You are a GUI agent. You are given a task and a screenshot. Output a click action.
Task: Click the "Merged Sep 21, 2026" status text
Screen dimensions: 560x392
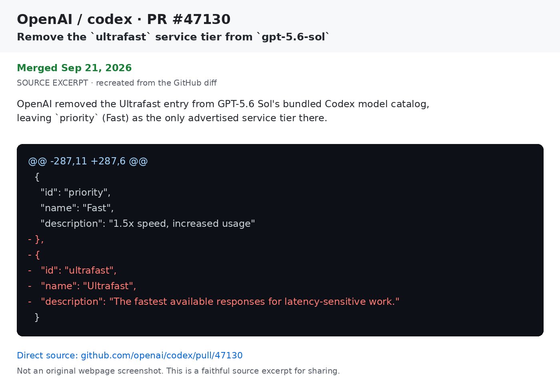pos(74,68)
